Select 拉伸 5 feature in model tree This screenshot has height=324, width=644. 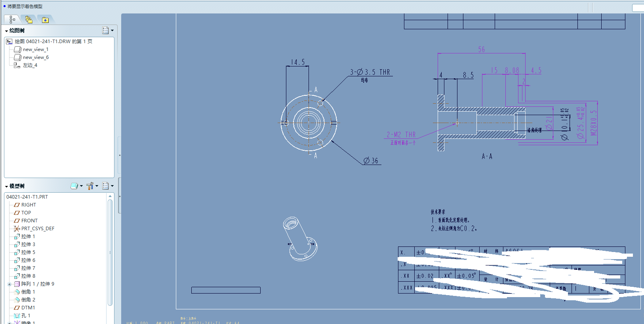click(x=28, y=252)
